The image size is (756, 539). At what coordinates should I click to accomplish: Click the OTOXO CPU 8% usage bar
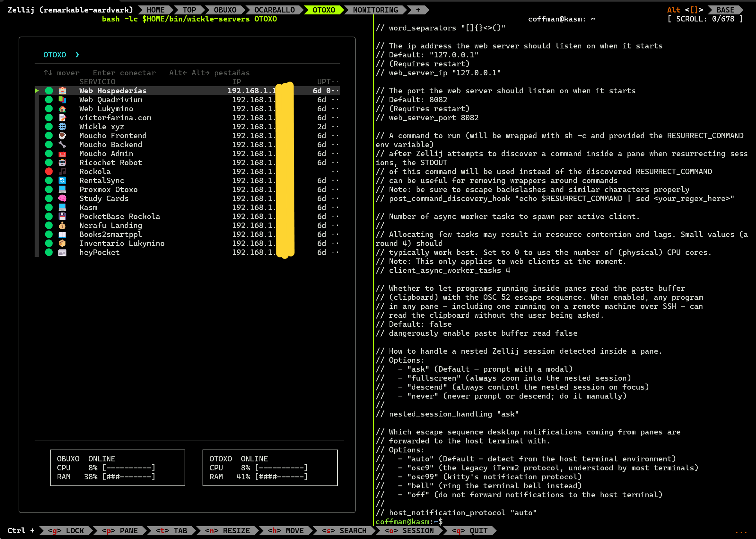pyautogui.click(x=281, y=467)
